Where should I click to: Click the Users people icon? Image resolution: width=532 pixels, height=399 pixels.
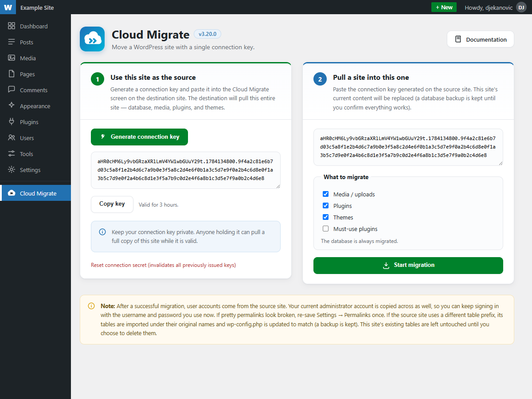click(x=12, y=138)
